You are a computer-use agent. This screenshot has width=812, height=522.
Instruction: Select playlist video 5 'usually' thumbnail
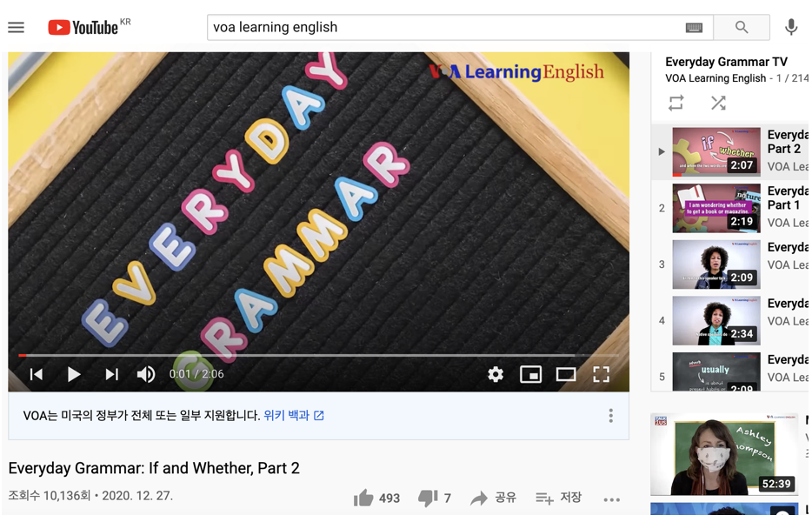(x=716, y=371)
